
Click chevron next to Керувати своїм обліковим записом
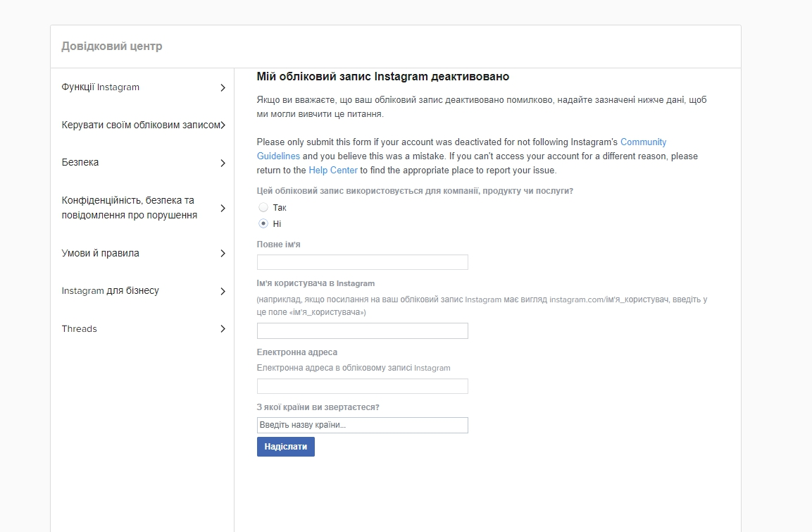click(223, 125)
